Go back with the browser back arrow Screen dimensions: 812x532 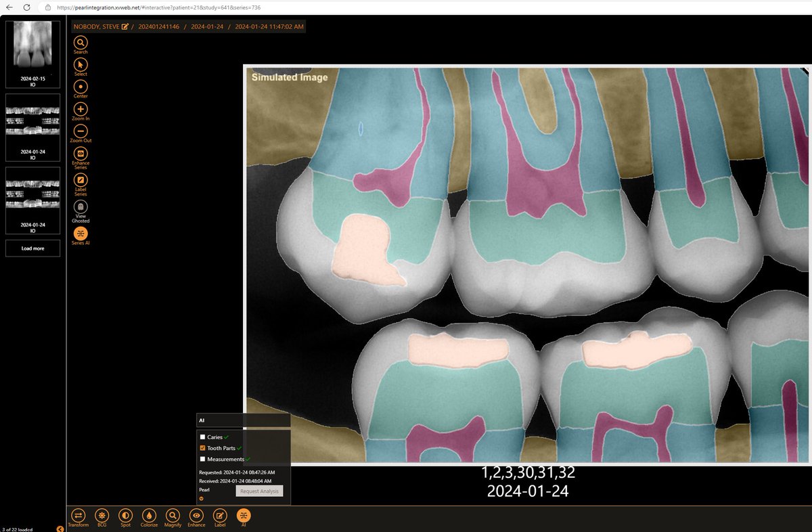tap(9, 7)
